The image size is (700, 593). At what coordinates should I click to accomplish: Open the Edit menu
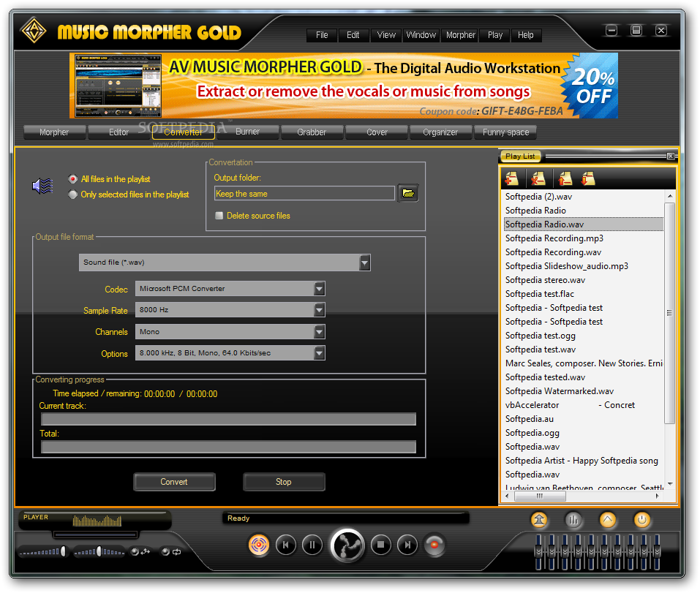353,35
